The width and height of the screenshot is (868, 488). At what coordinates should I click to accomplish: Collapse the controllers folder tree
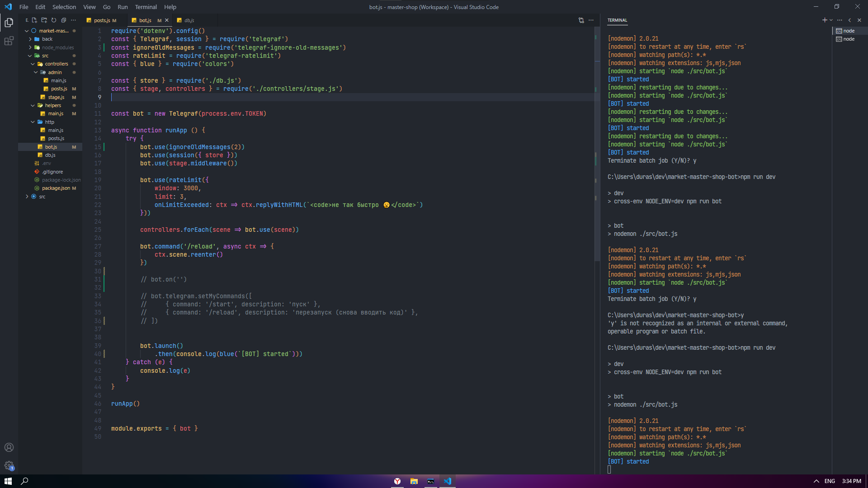[x=33, y=64]
